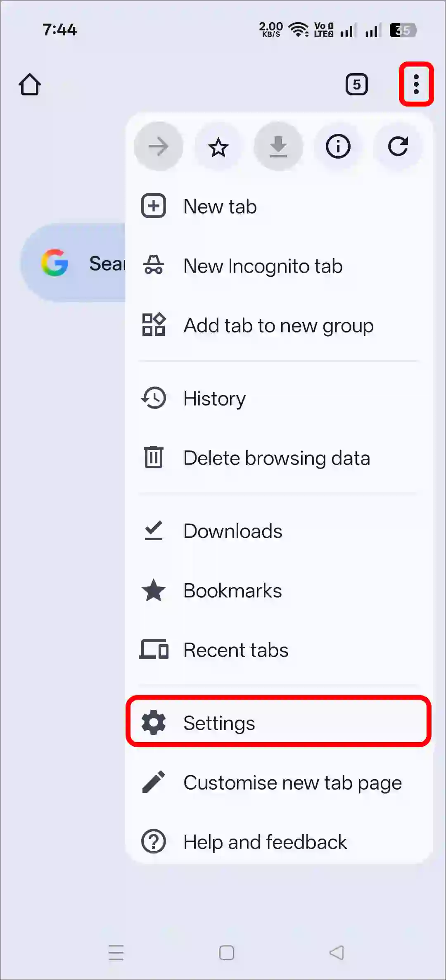Select Add tab to new group
The height and width of the screenshot is (980, 446).
[x=278, y=326]
